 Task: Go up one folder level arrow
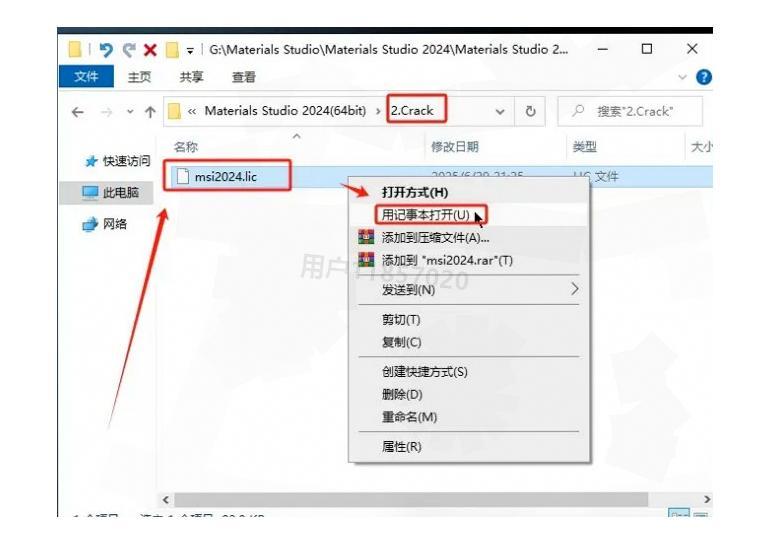click(150, 112)
